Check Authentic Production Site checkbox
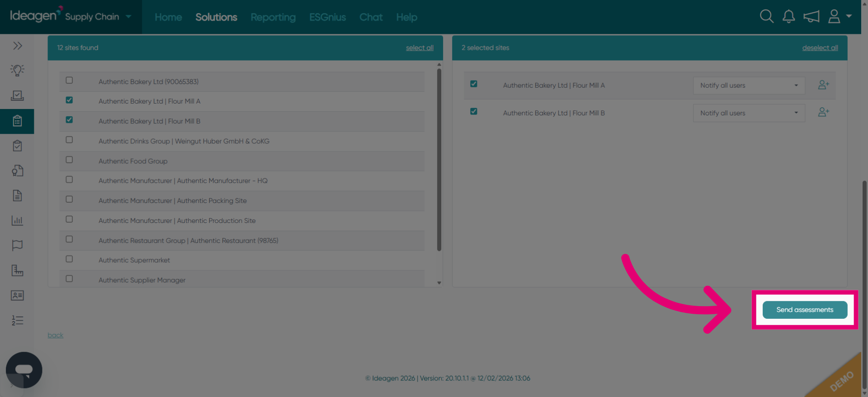This screenshot has width=868, height=397. (69, 219)
